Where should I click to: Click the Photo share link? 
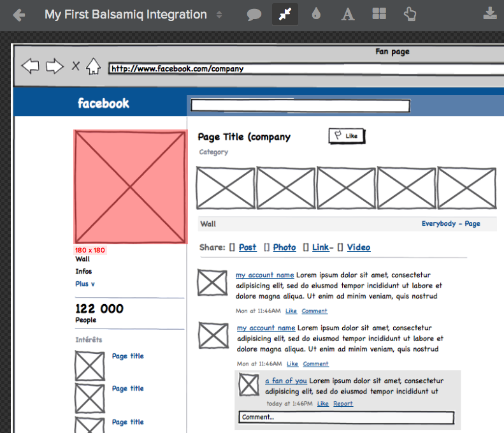tap(284, 247)
